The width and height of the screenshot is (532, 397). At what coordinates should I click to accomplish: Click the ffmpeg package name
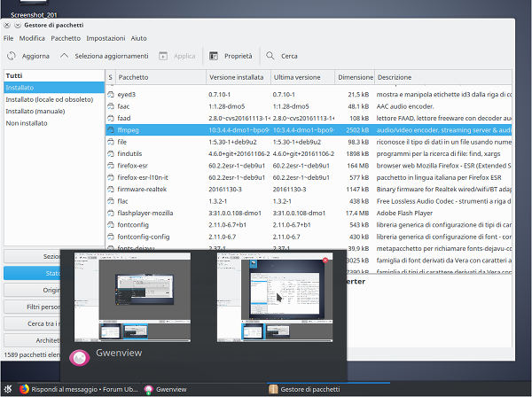coord(128,130)
